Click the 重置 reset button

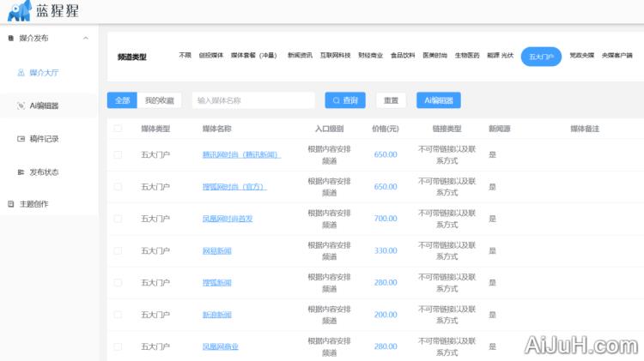tap(391, 100)
